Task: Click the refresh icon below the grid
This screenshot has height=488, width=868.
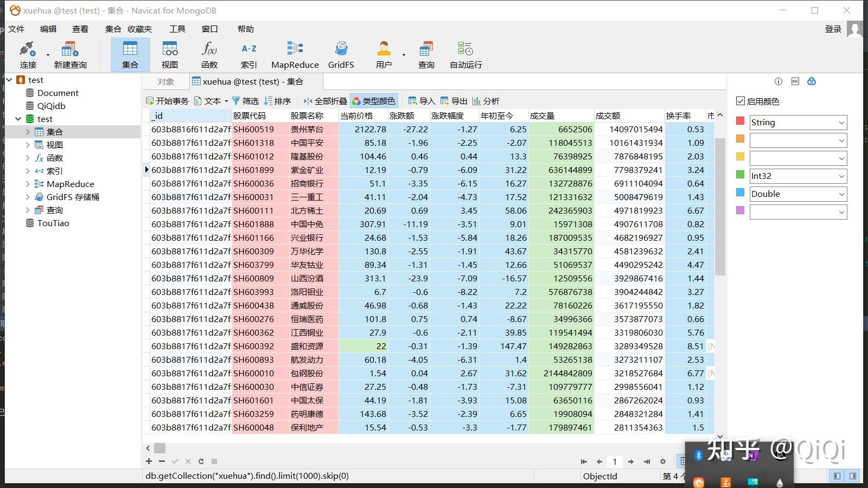Action: click(x=201, y=461)
